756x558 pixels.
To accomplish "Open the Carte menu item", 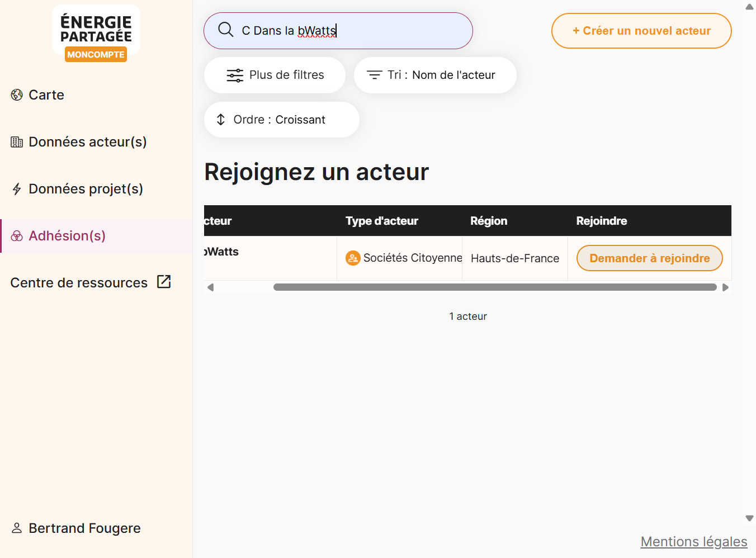I will 96,95.
